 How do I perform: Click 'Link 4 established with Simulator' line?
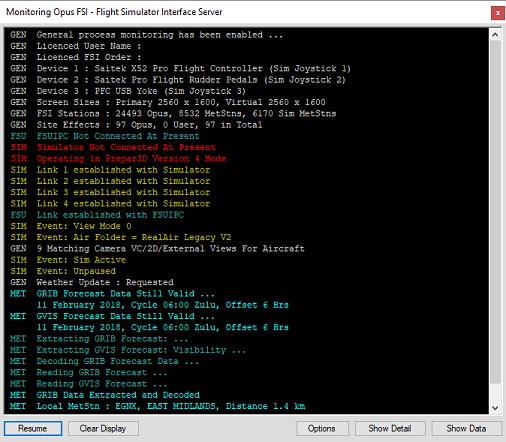pos(110,204)
